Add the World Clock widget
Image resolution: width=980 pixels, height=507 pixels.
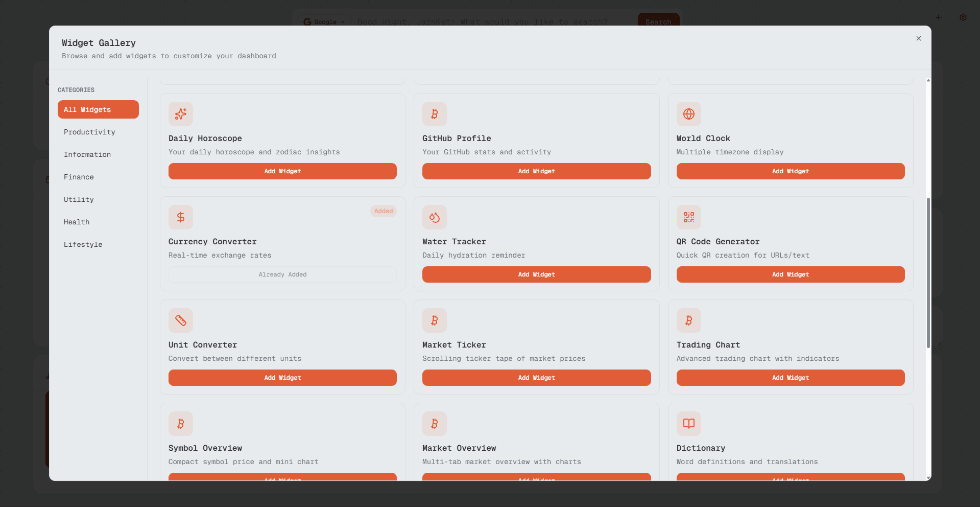point(790,171)
